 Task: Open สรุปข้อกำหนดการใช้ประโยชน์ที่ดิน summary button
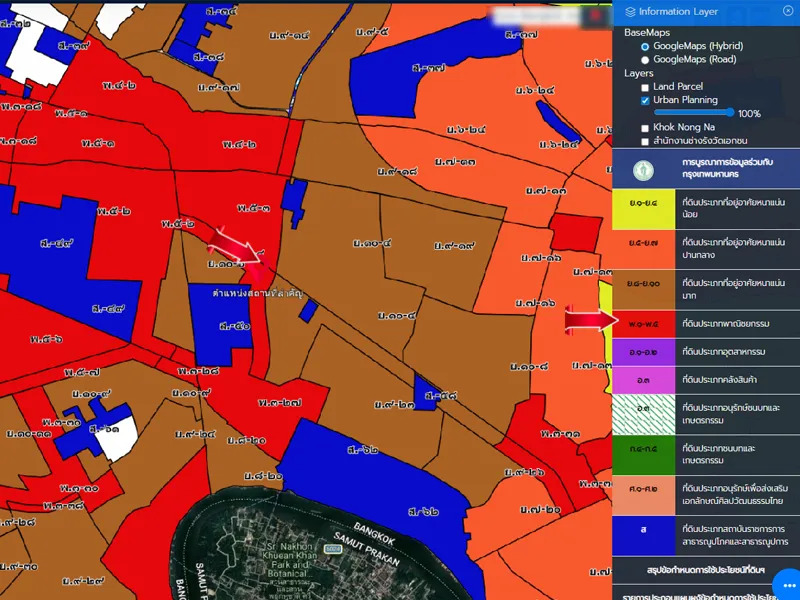(705, 570)
